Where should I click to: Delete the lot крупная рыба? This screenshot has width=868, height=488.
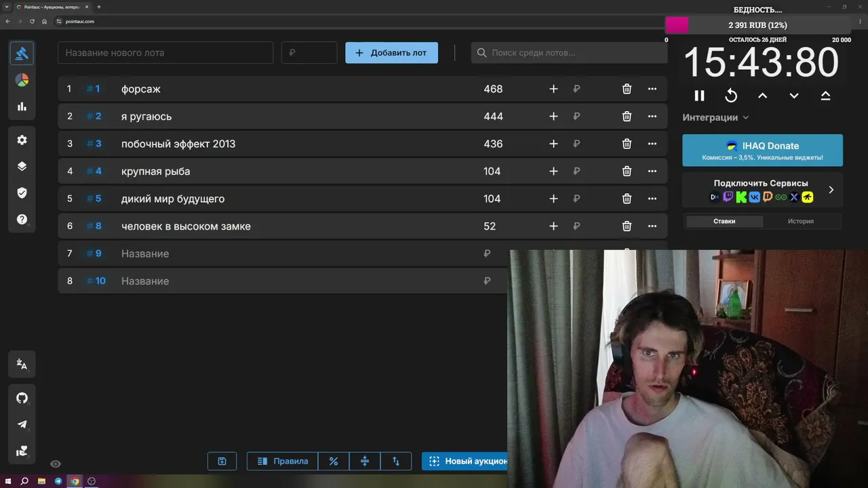[x=627, y=171]
